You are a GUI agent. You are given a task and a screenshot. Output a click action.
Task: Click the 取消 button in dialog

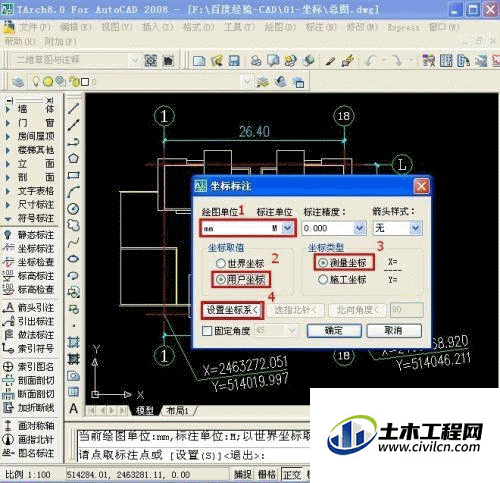394,331
